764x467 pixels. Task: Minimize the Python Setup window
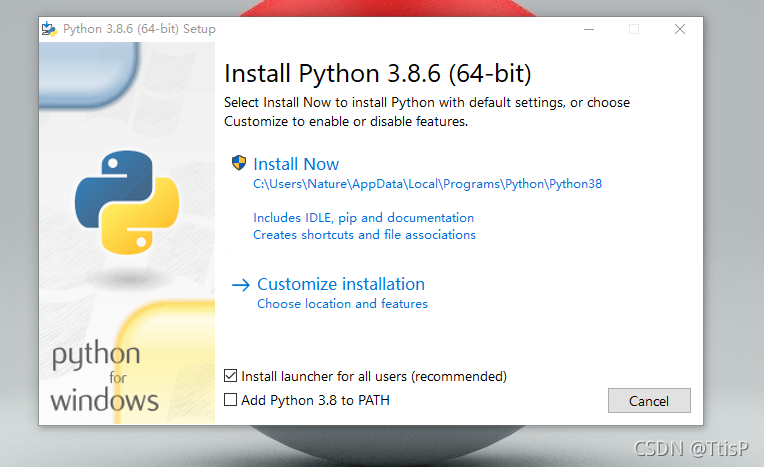(589, 29)
